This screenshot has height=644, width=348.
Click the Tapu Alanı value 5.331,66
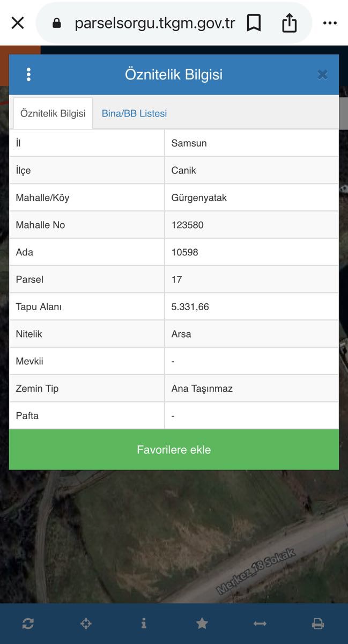tap(190, 307)
